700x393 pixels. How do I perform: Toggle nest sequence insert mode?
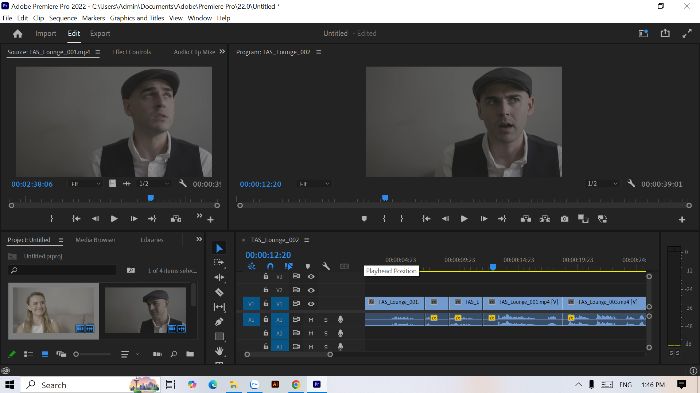click(x=251, y=266)
